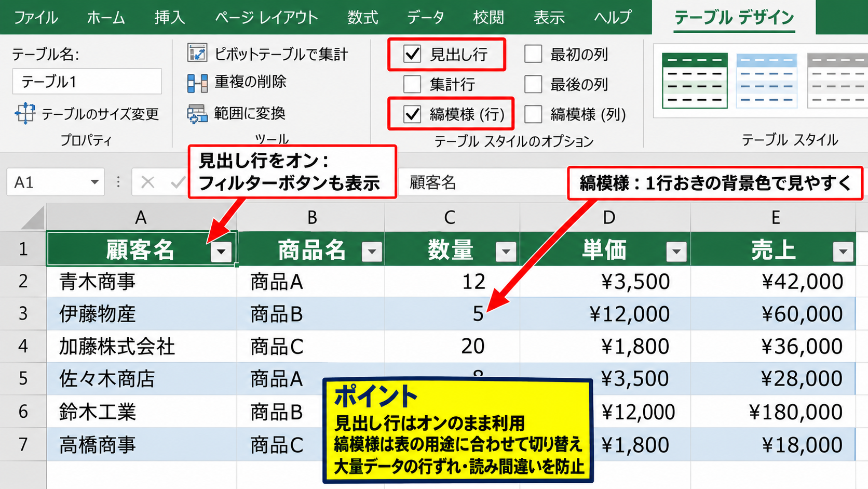Click the Resize Table (テーブルのサイズ変更) icon
This screenshot has width=868, height=489.
click(25, 113)
